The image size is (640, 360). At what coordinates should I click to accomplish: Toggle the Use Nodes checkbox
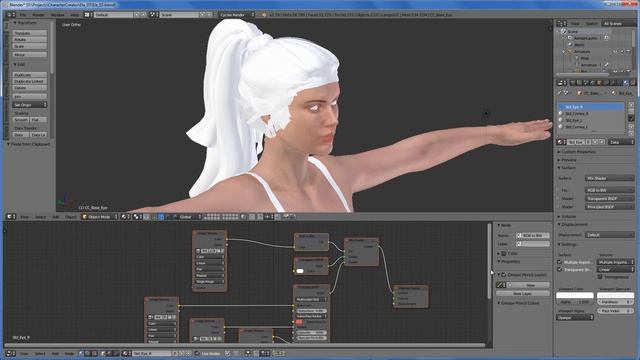click(x=198, y=353)
